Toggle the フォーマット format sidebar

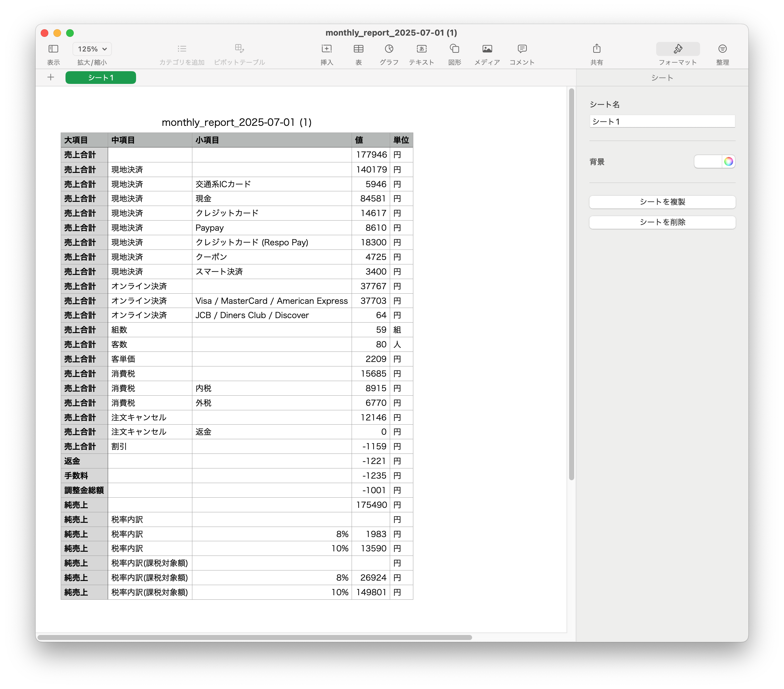[678, 49]
